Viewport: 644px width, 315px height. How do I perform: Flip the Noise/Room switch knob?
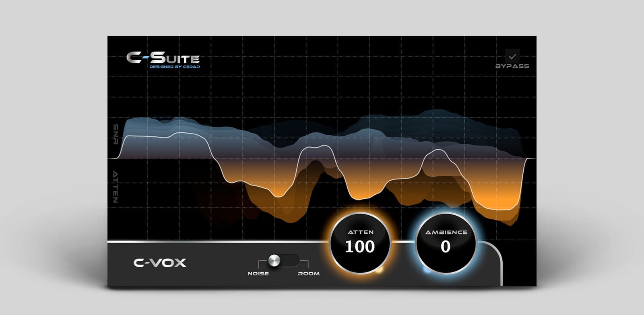[274, 260]
